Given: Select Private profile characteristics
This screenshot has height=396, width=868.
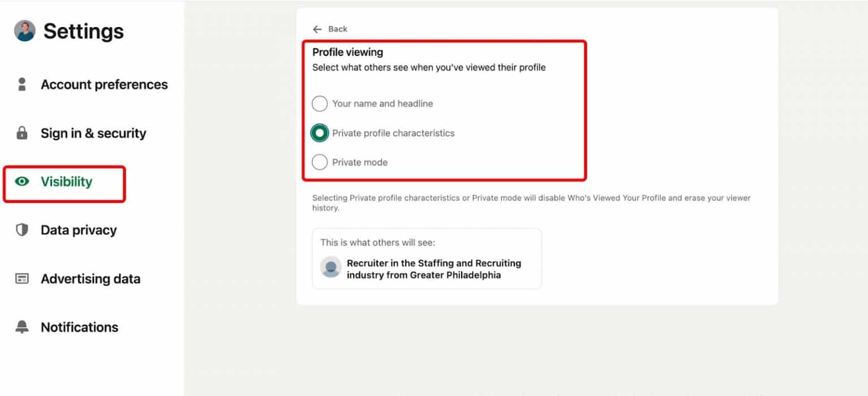Looking at the screenshot, I should 319,133.
